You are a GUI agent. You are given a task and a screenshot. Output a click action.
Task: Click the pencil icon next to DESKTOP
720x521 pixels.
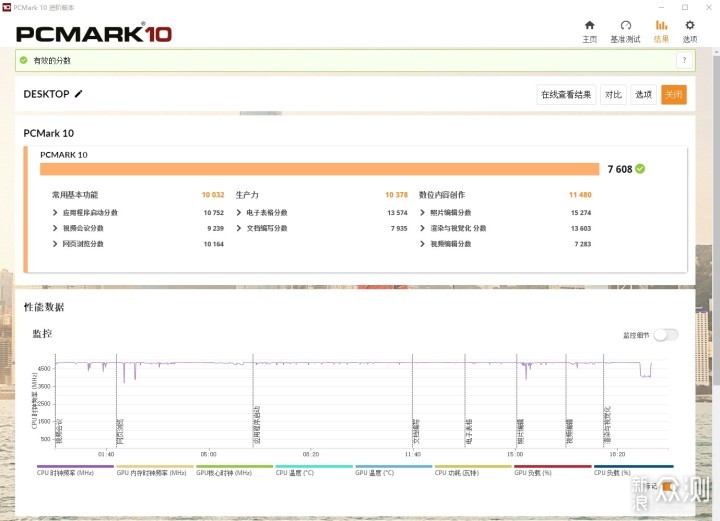point(79,94)
